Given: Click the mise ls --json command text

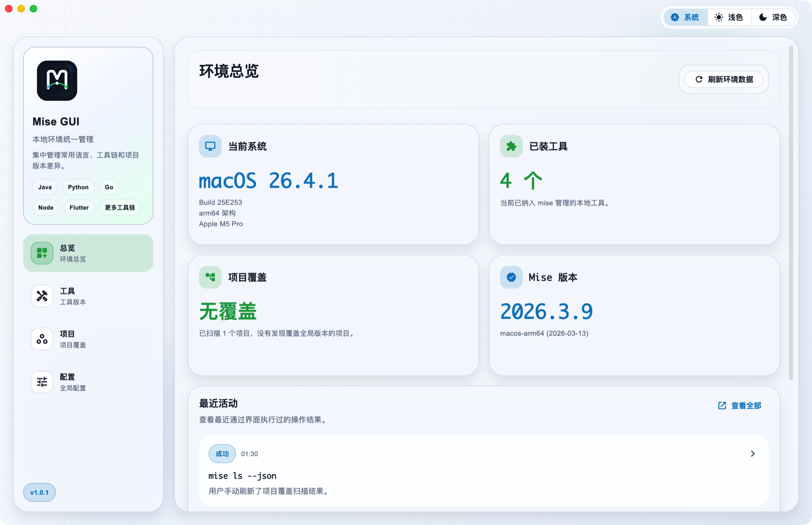Looking at the screenshot, I should click(243, 476).
